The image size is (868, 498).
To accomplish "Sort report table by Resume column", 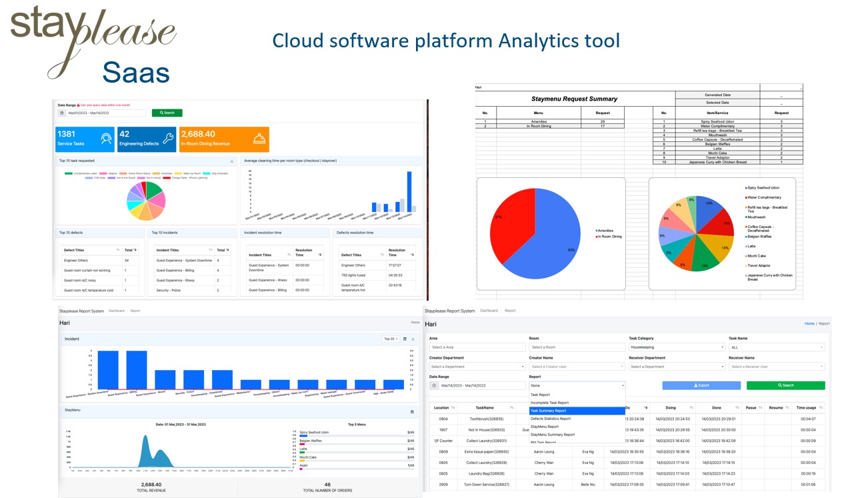I will coord(787,407).
